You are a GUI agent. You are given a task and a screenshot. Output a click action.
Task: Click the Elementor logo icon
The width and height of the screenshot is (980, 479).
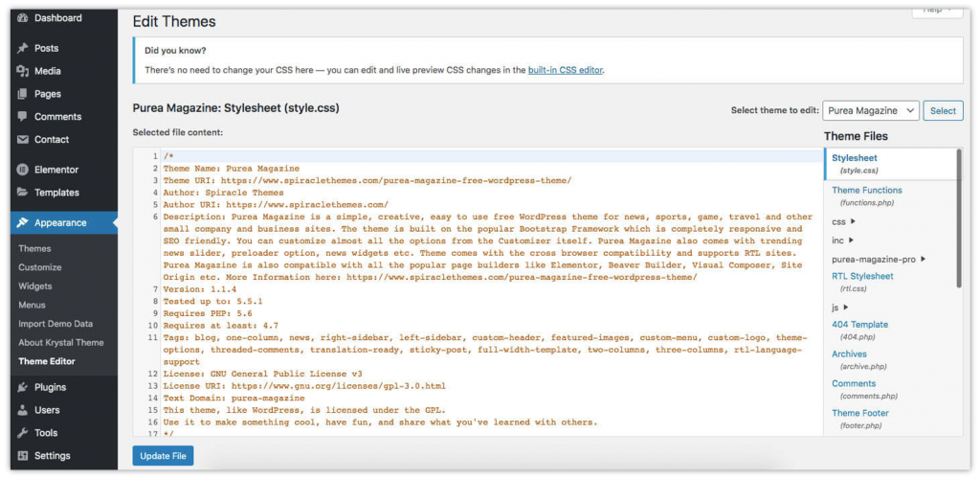pyautogui.click(x=23, y=170)
